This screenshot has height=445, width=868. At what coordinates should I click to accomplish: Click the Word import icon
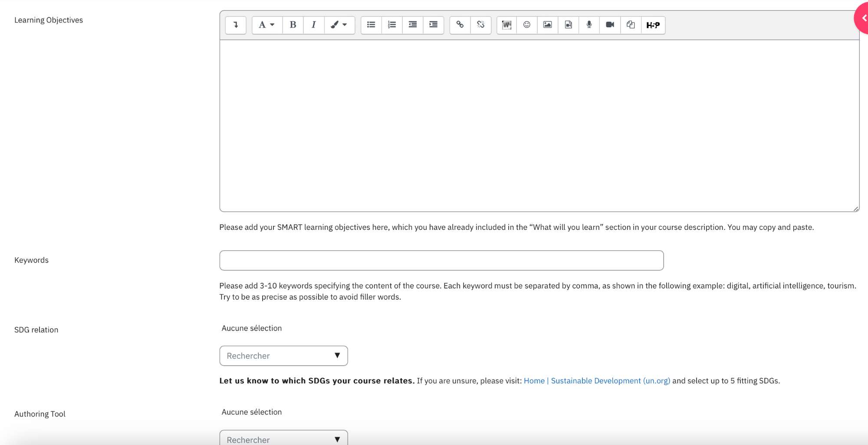506,25
